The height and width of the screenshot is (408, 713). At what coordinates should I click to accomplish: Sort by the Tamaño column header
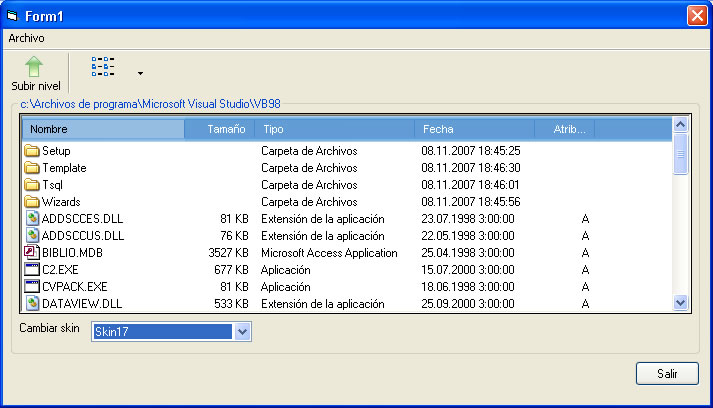tap(220, 129)
